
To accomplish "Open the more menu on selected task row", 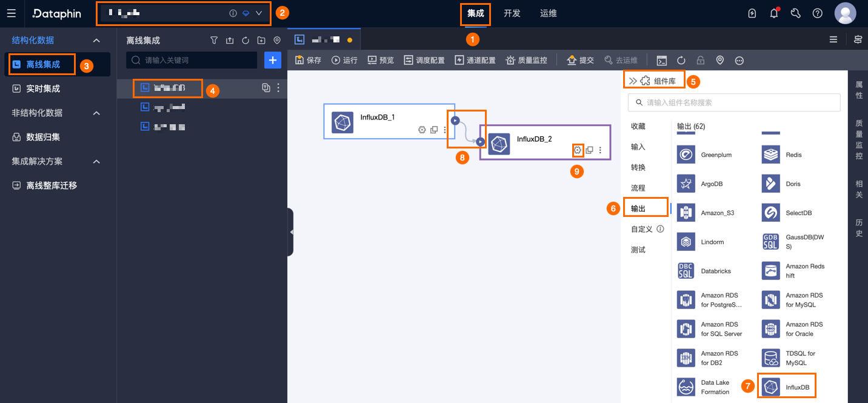I will pos(278,88).
